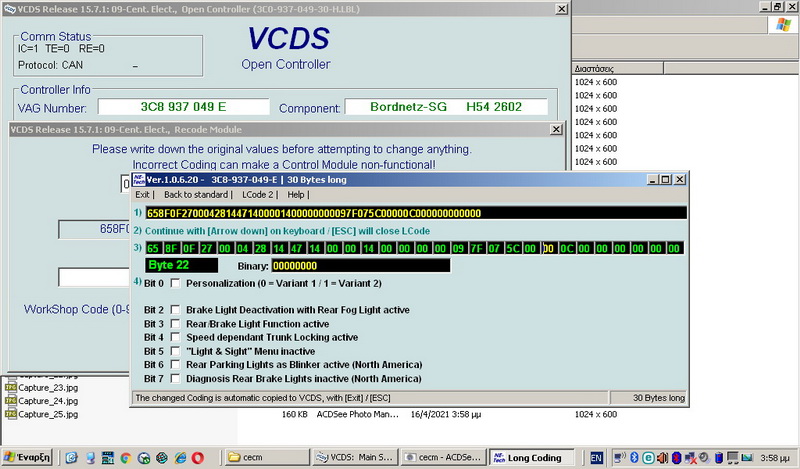Click Capture_25.jpg file icon
Image resolution: width=800 pixels, height=469 pixels.
pyautogui.click(x=10, y=414)
